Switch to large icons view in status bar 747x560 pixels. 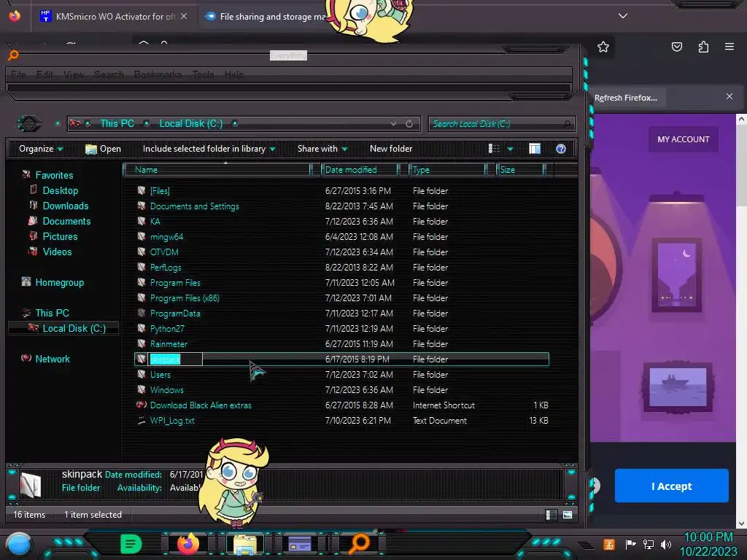point(568,515)
